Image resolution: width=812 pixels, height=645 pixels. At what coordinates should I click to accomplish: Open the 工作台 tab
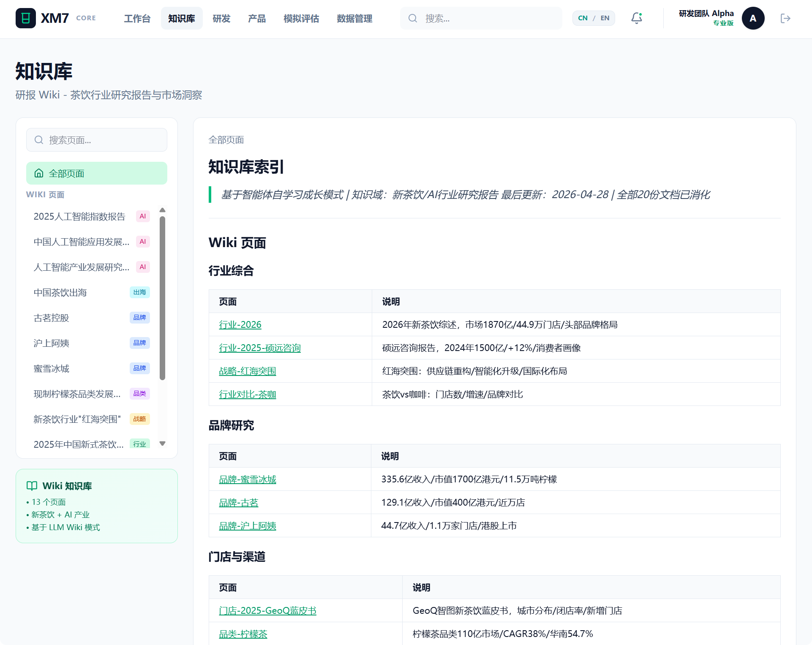click(137, 18)
